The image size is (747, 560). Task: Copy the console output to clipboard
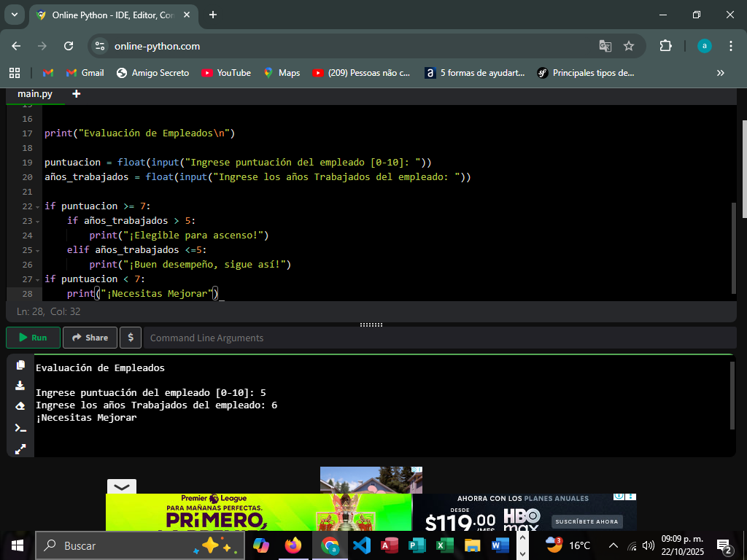click(x=20, y=365)
